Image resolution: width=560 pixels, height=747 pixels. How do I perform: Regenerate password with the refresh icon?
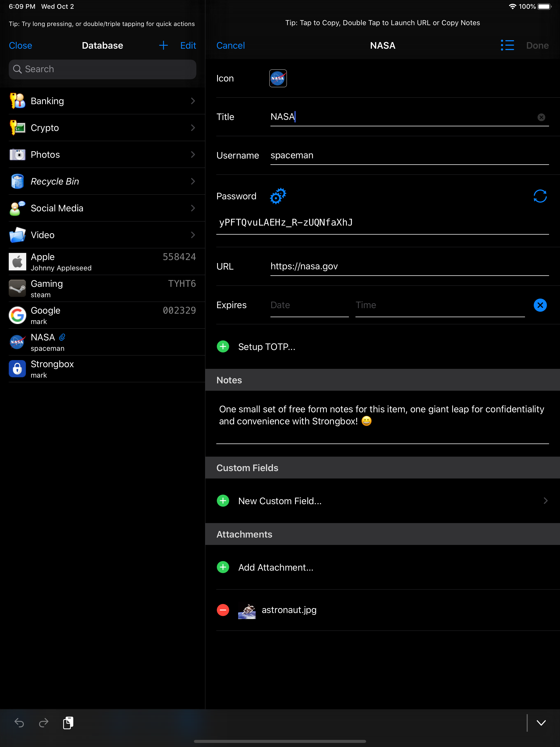[540, 196]
